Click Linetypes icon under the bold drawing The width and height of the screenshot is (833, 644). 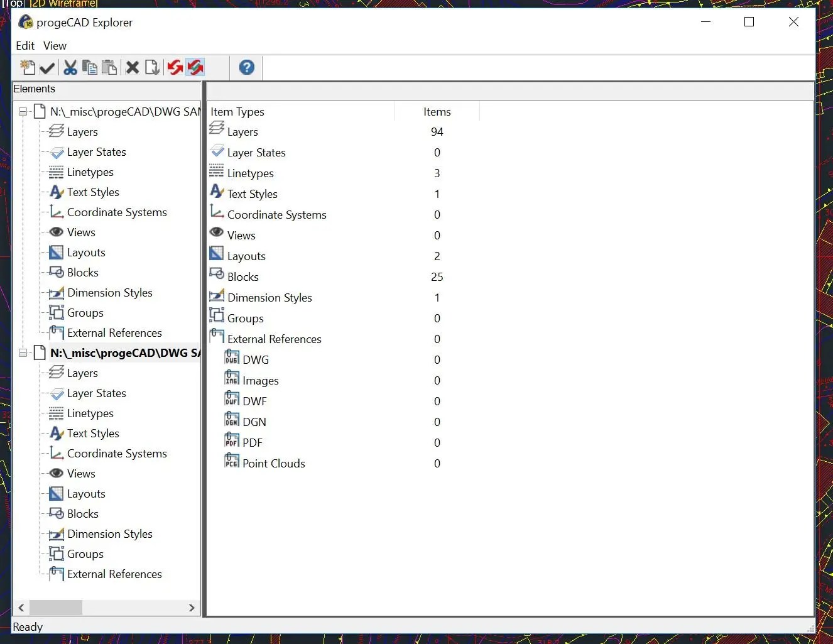tap(57, 413)
